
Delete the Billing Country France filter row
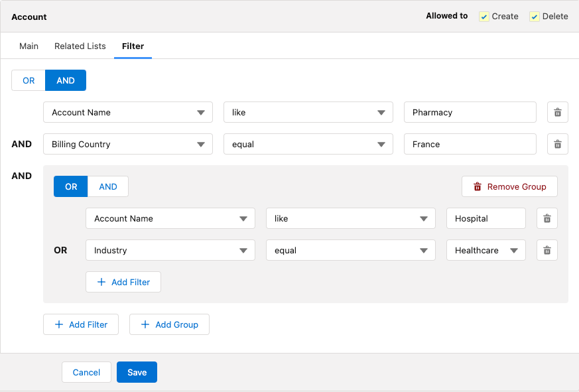557,144
